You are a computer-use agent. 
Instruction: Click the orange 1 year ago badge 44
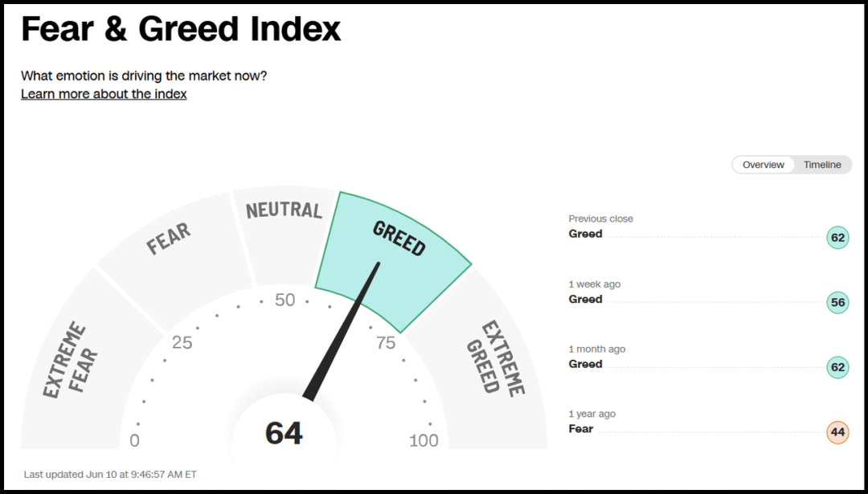[837, 432]
